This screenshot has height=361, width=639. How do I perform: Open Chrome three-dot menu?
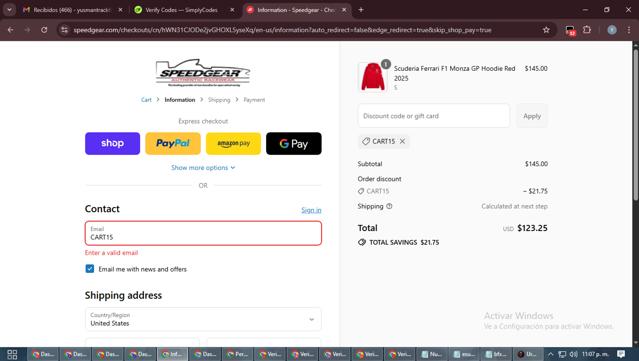click(629, 30)
